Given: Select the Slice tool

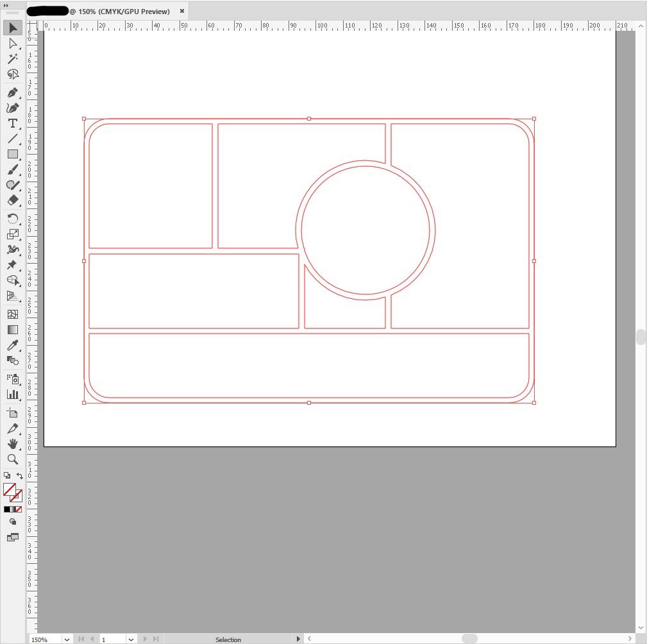Looking at the screenshot, I should coord(13,428).
